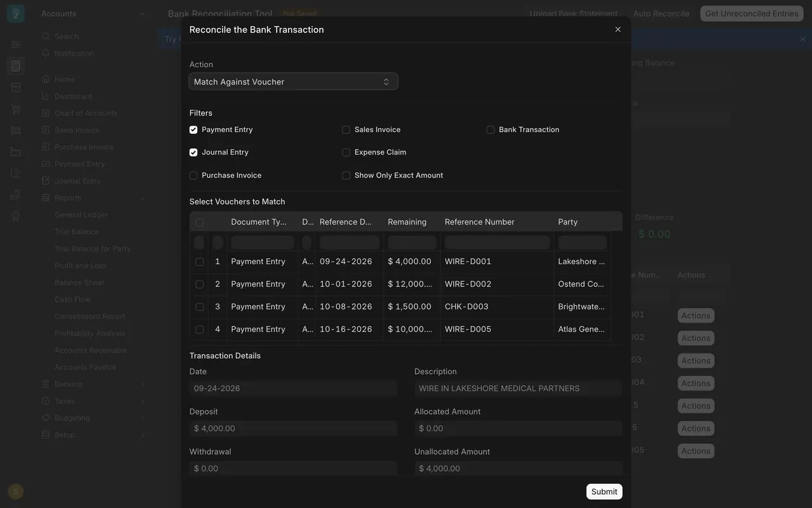Enable the Purchase Invoice filter checkbox
The image size is (812, 508).
click(x=193, y=175)
